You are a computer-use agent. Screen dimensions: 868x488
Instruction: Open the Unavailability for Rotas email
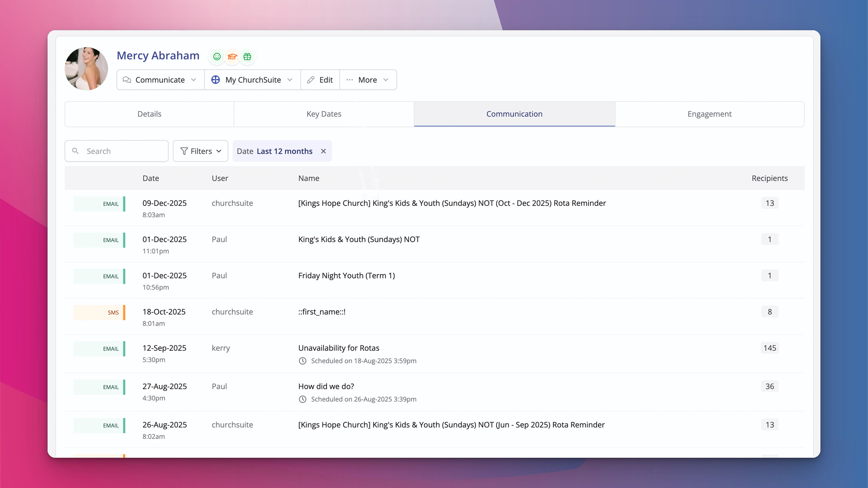coord(338,348)
